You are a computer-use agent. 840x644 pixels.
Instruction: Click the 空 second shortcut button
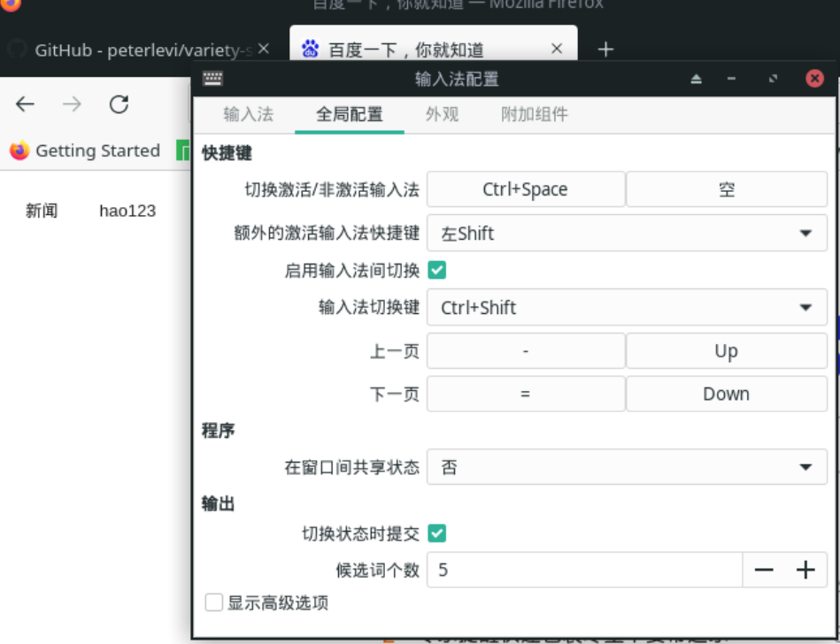(727, 189)
